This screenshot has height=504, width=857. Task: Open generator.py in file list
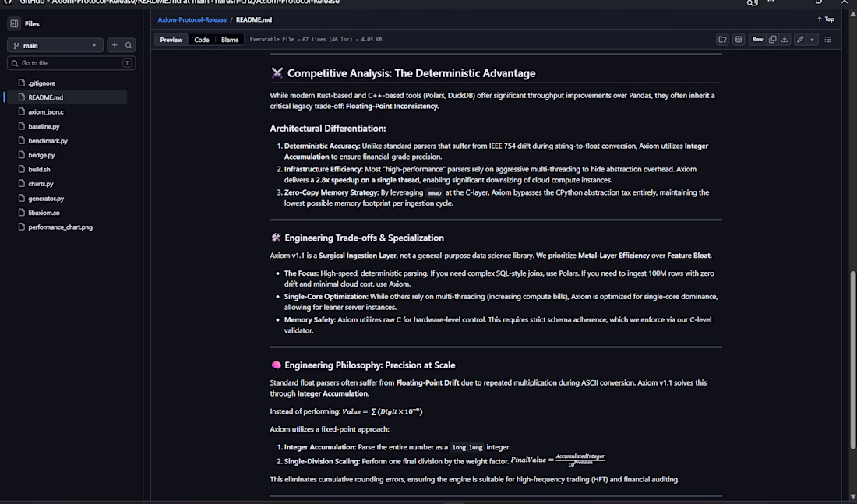46,199
